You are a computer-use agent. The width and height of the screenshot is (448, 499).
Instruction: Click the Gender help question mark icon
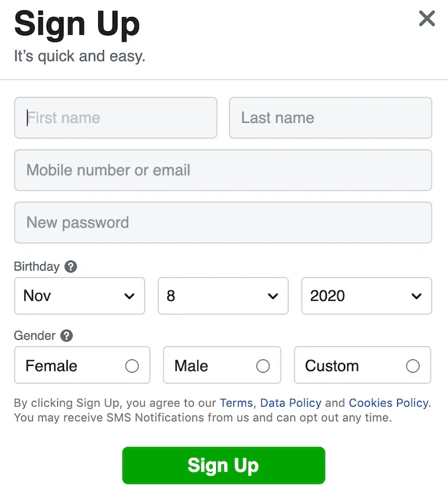[x=67, y=336]
